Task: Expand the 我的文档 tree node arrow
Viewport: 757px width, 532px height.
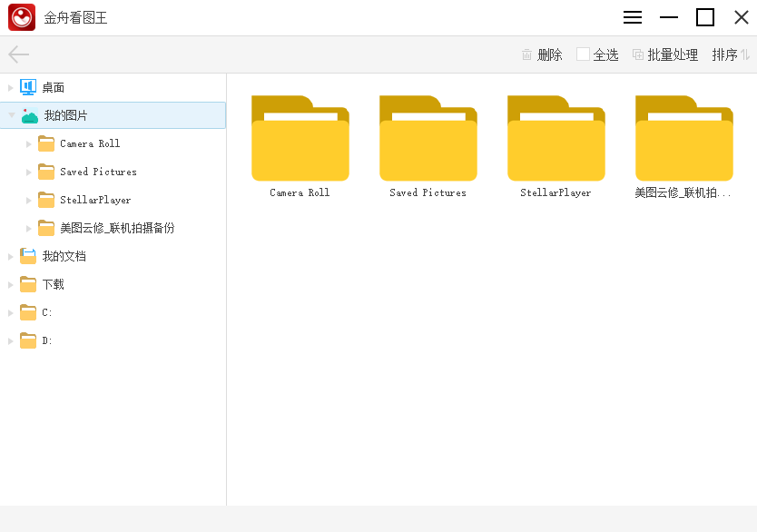Action: (10, 256)
